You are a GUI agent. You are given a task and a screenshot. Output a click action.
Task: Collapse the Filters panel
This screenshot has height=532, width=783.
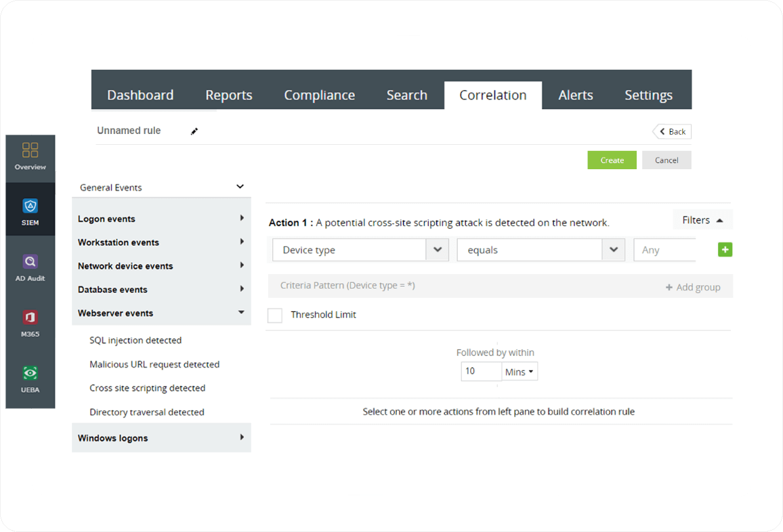(x=720, y=219)
